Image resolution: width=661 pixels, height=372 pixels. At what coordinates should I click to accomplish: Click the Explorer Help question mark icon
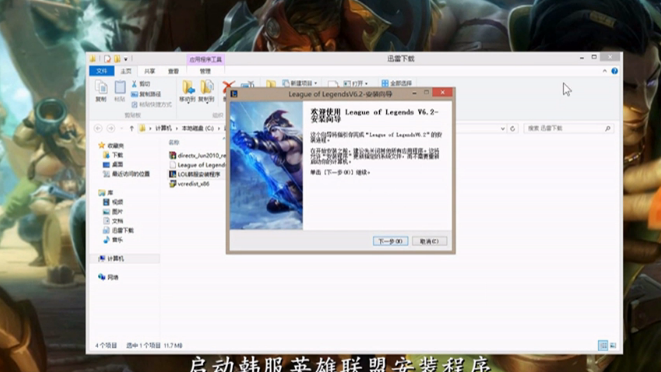(614, 71)
